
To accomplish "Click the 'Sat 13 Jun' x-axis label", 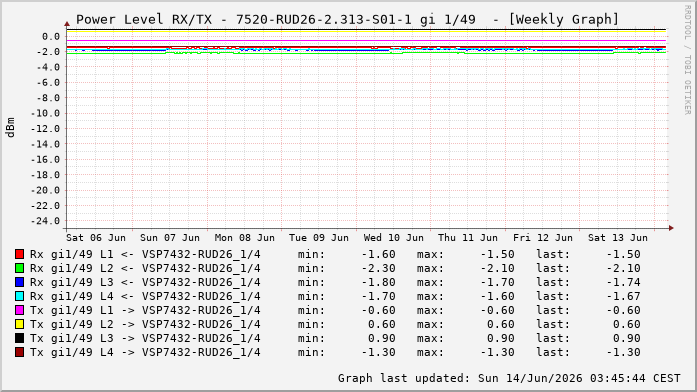I will point(617,238).
